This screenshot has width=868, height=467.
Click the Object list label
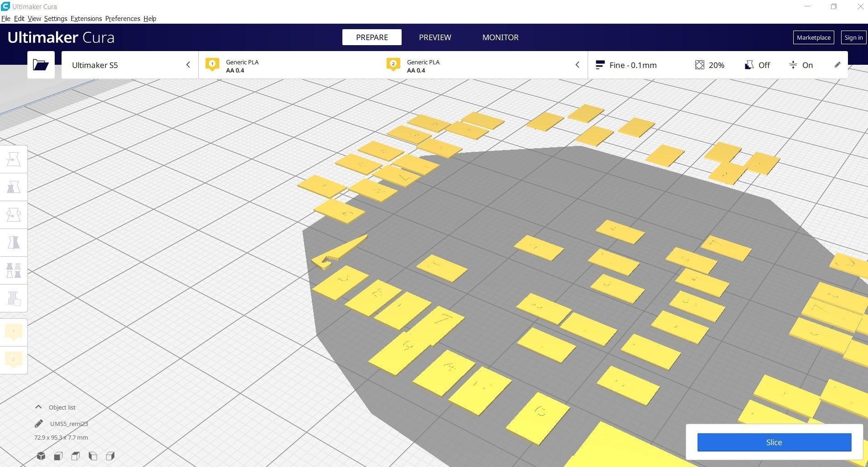pos(62,407)
